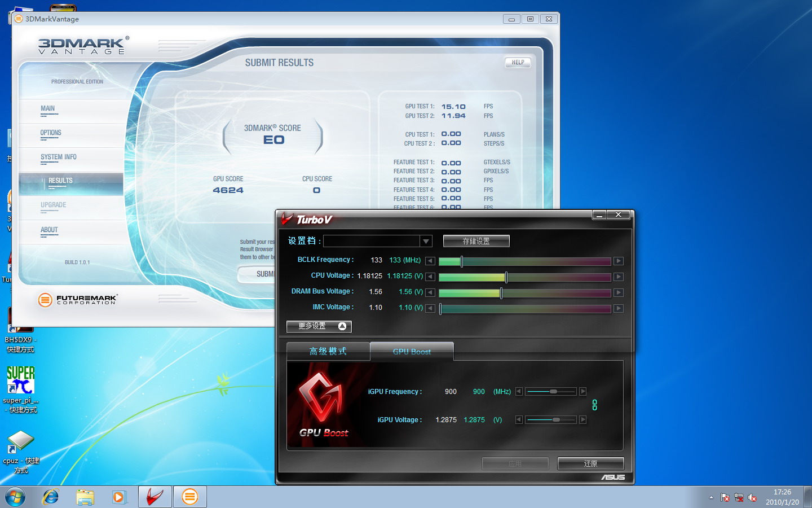This screenshot has width=812, height=508.
Task: Click the restore button in TurboV
Action: pyautogui.click(x=590, y=463)
